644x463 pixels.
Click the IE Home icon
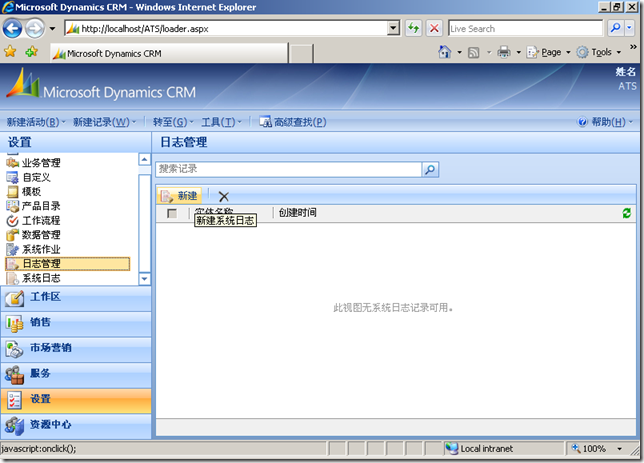(445, 52)
